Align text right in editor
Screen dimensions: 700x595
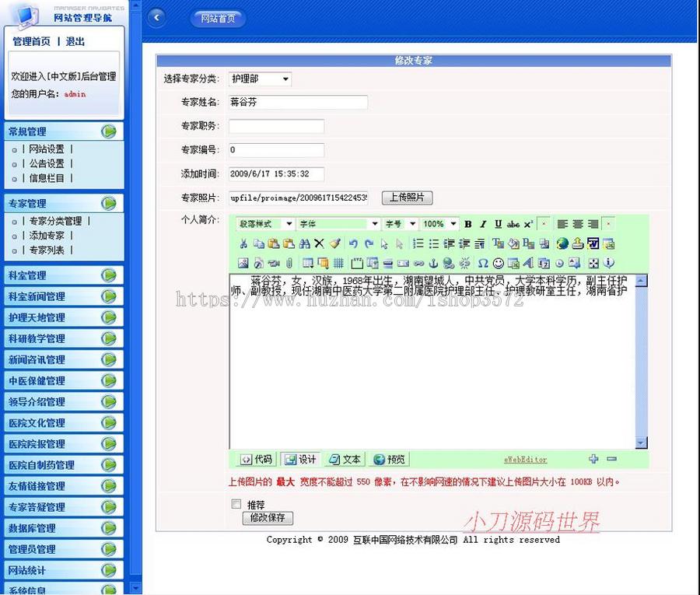click(593, 224)
